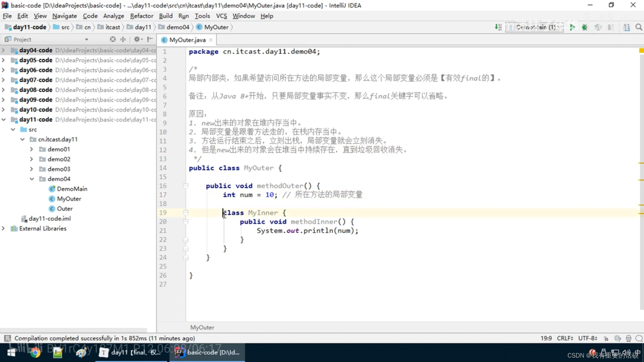This screenshot has width=644, height=362.
Task: Click the fold end marker at line 24
Action: [x=186, y=257]
